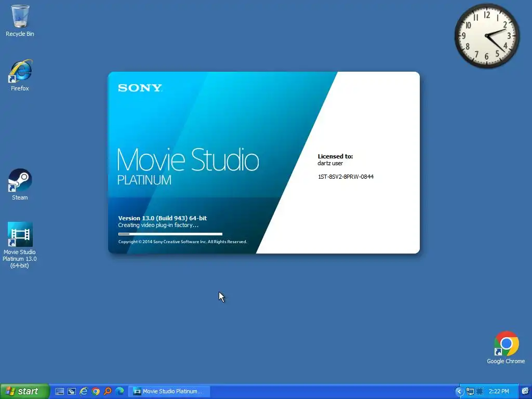Click the icon right of the taskbar clock
Screen dimensions: 532x399
(525, 392)
